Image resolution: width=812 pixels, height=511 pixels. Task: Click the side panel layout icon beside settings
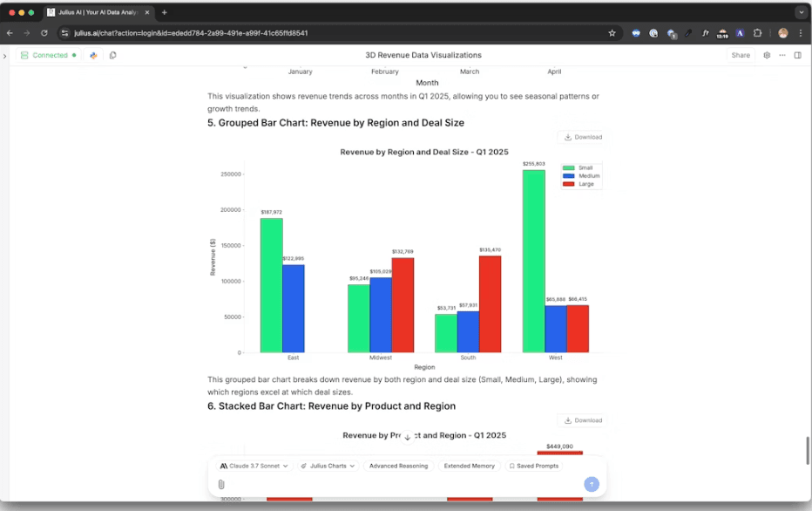coord(798,54)
